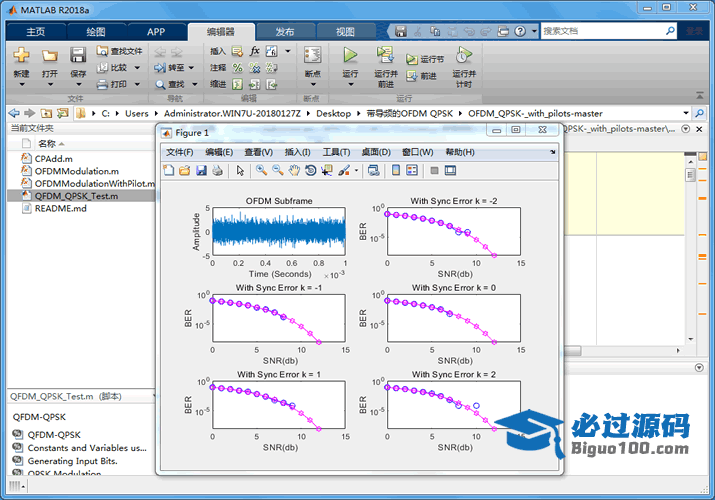This screenshot has height=500, width=715.
Task: Open the Breakpoints (断点) dropdown arrow
Action: click(x=313, y=84)
